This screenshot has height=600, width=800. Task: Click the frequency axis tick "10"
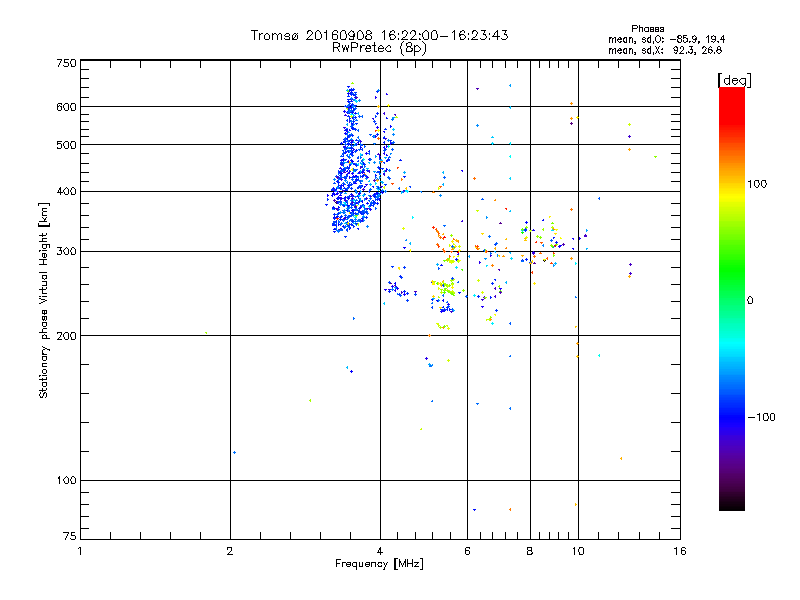578,551
